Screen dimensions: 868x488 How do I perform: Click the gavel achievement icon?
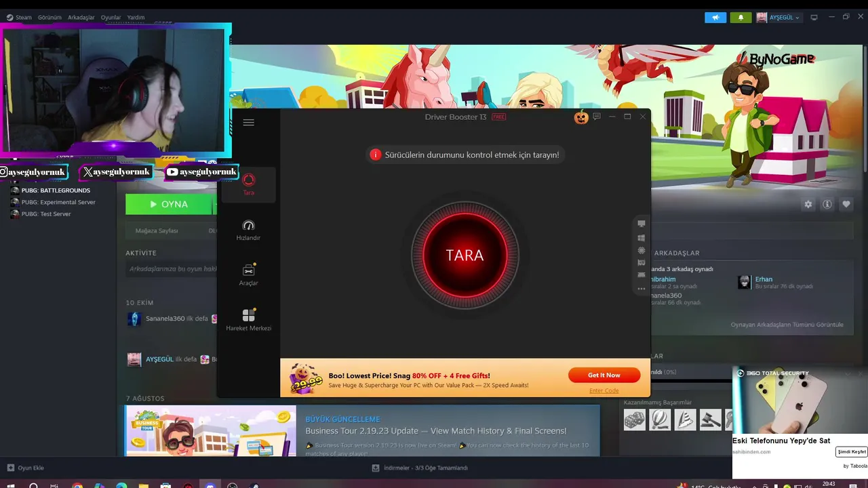click(x=710, y=420)
